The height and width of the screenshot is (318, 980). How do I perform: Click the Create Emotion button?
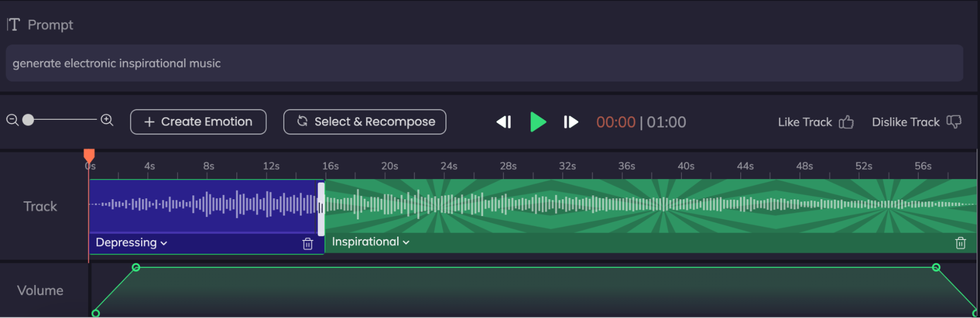(x=198, y=122)
